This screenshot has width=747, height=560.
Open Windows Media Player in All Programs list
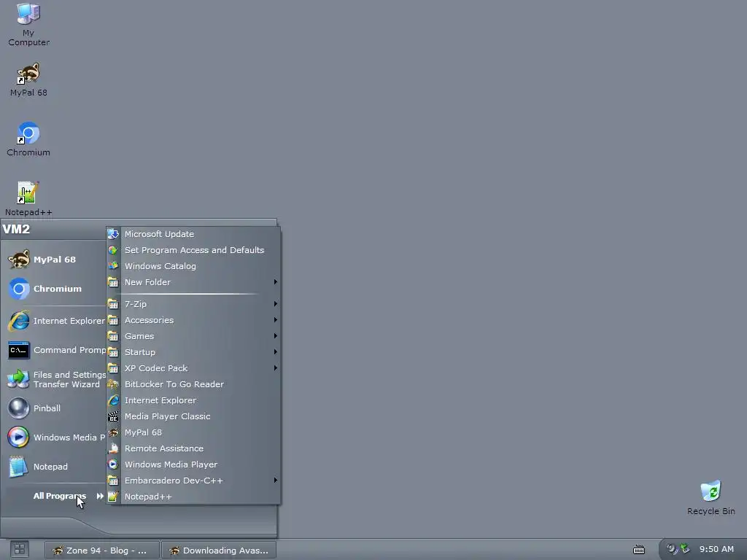point(193,464)
